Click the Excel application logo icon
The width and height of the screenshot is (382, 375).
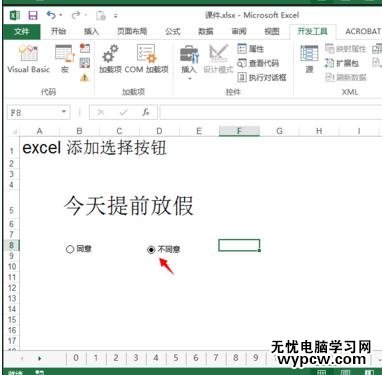(x=15, y=15)
